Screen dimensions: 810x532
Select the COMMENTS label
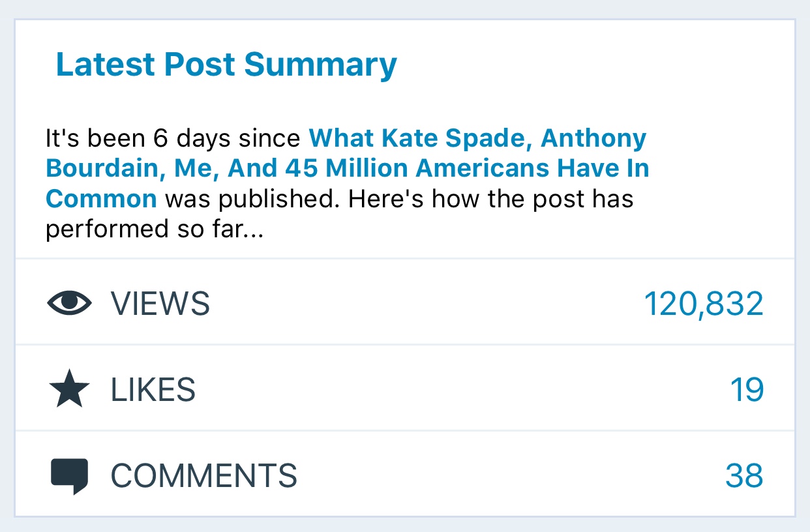[x=204, y=476]
